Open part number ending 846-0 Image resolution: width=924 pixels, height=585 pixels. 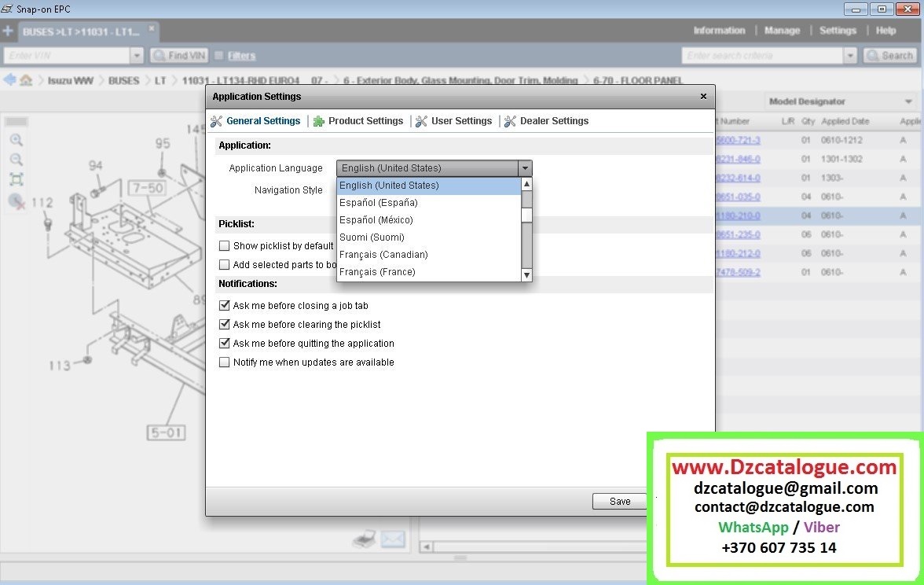pyautogui.click(x=738, y=159)
